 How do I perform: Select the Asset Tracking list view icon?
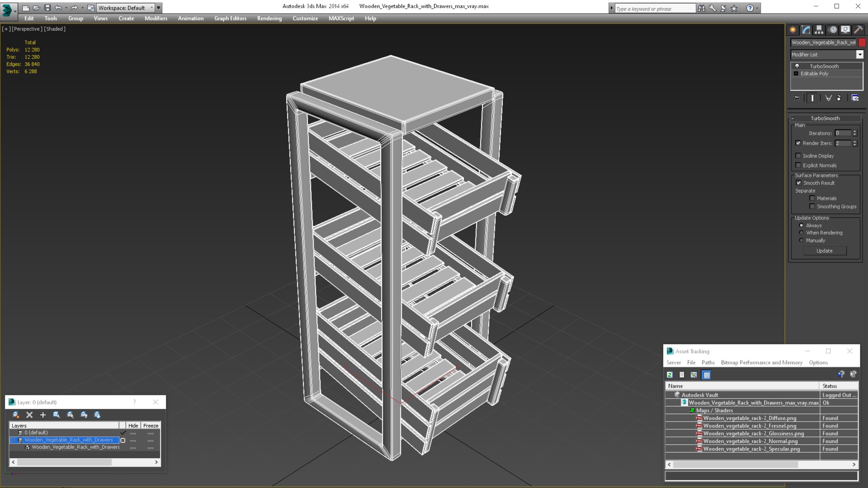(682, 375)
